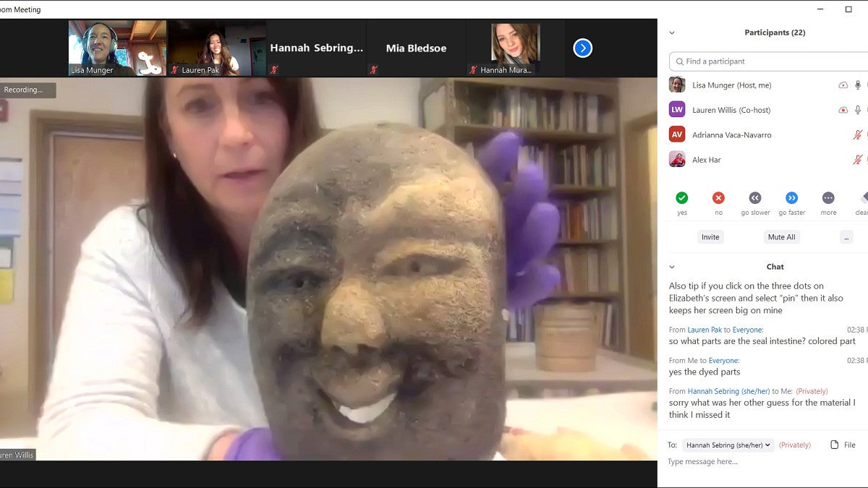
Task: Click the red '(Privately)' label beside recipient dropdown
Action: pyautogui.click(x=795, y=445)
